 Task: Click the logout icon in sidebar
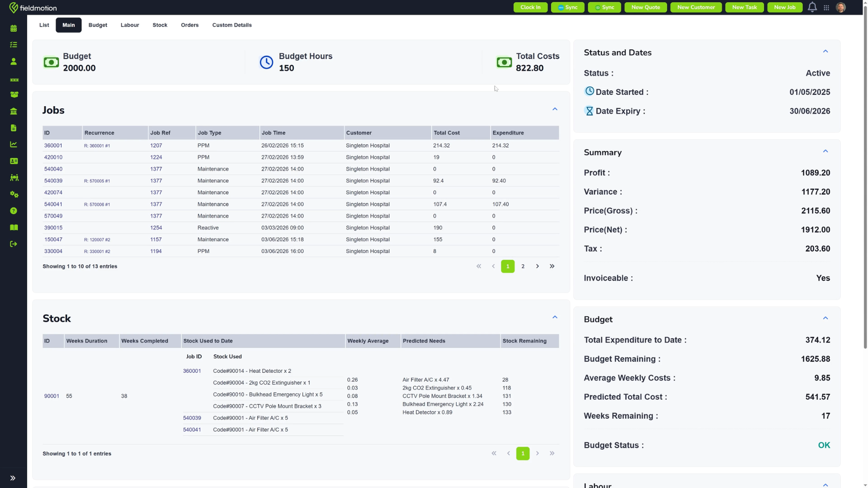point(14,244)
